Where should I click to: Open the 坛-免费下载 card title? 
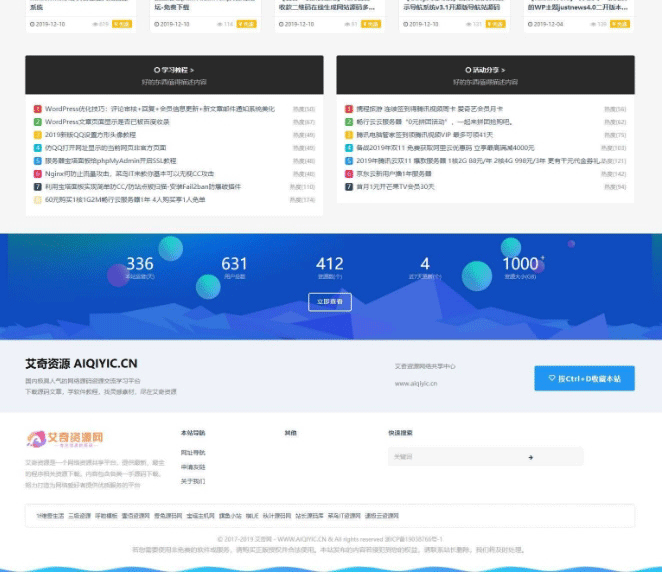coord(172,7)
